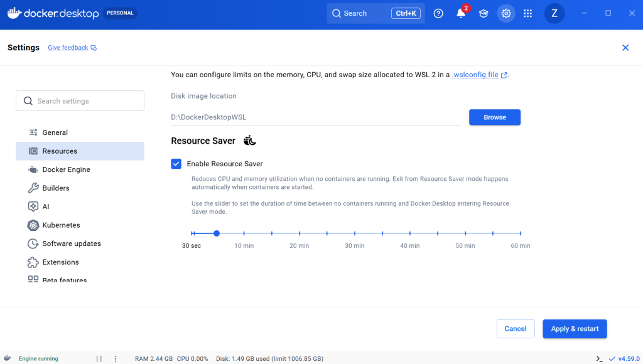
Task: Select General in settings sidebar
Action: tap(55, 132)
